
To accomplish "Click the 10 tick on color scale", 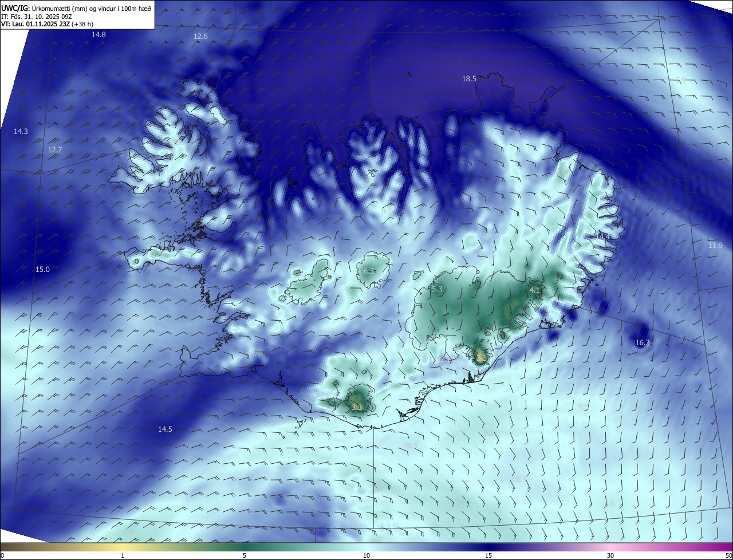I will [366, 556].
